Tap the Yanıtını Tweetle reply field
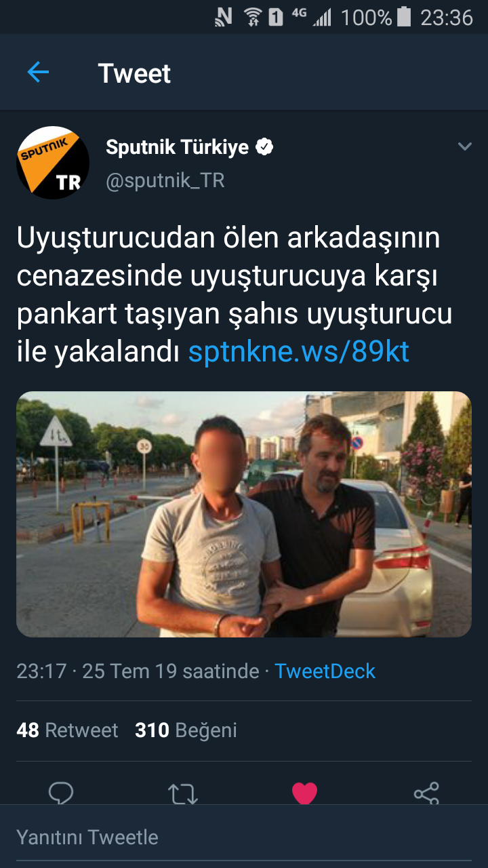Screen dimensions: 488x868 coord(244,837)
